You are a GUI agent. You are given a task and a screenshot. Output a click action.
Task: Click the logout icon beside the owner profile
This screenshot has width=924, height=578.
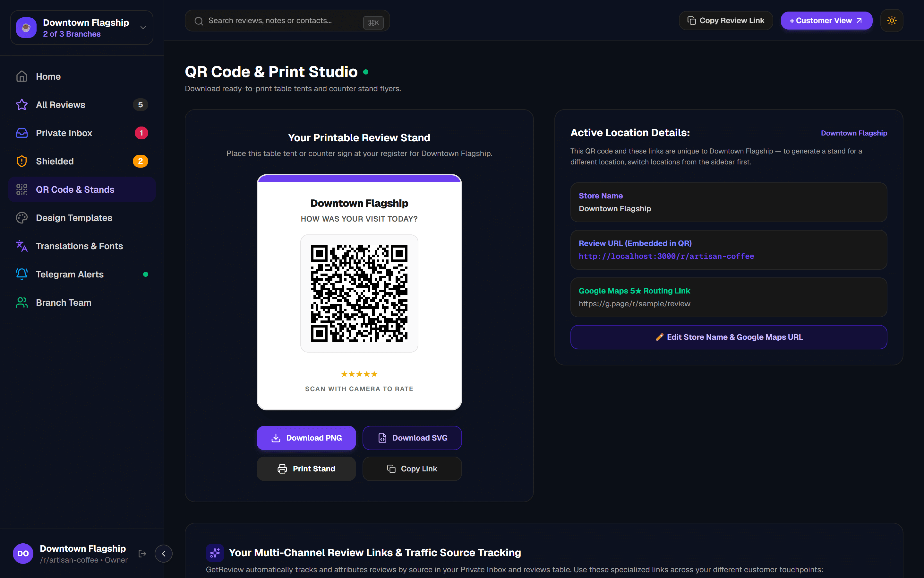(x=142, y=554)
